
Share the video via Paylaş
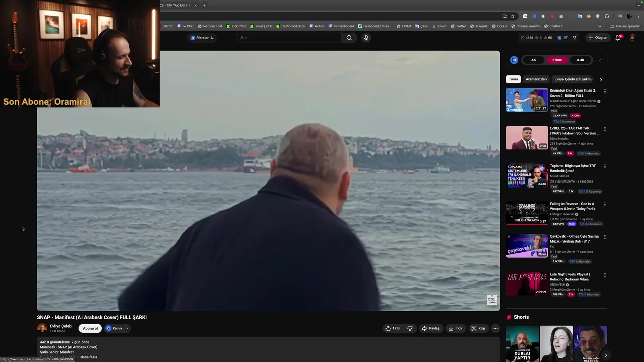(431, 328)
